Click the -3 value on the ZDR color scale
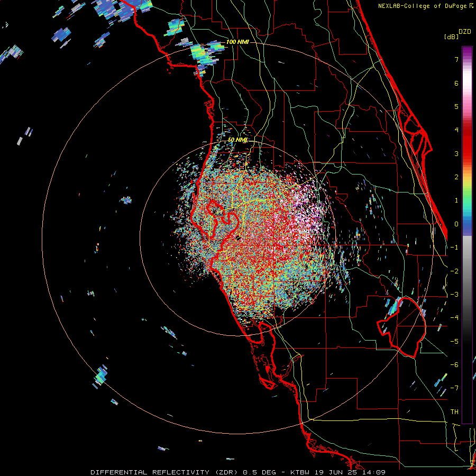This screenshot has height=476, width=476. [454, 295]
